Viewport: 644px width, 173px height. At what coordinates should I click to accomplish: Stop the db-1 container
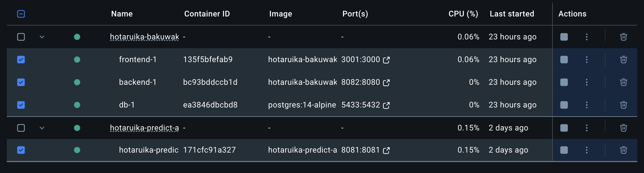point(564,105)
